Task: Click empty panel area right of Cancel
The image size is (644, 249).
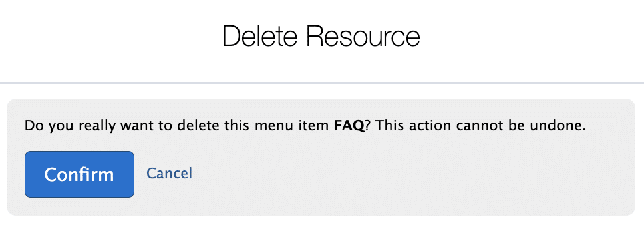Action: pos(410,174)
